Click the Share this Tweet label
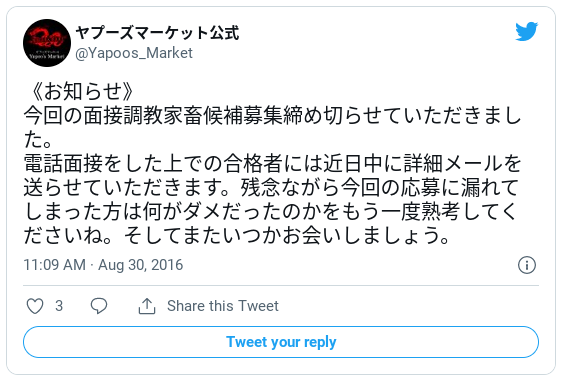The width and height of the screenshot is (563, 380). [x=223, y=306]
